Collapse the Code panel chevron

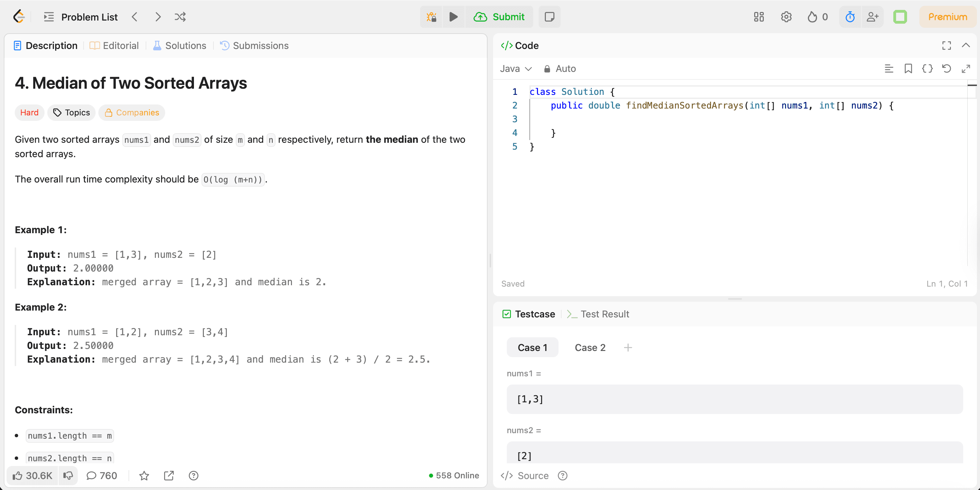[966, 46]
